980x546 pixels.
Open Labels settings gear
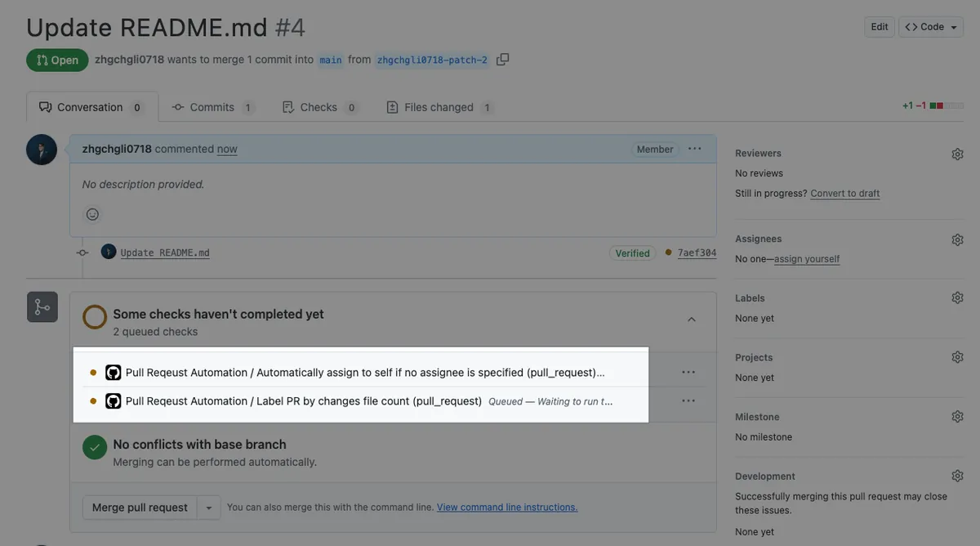(x=957, y=298)
